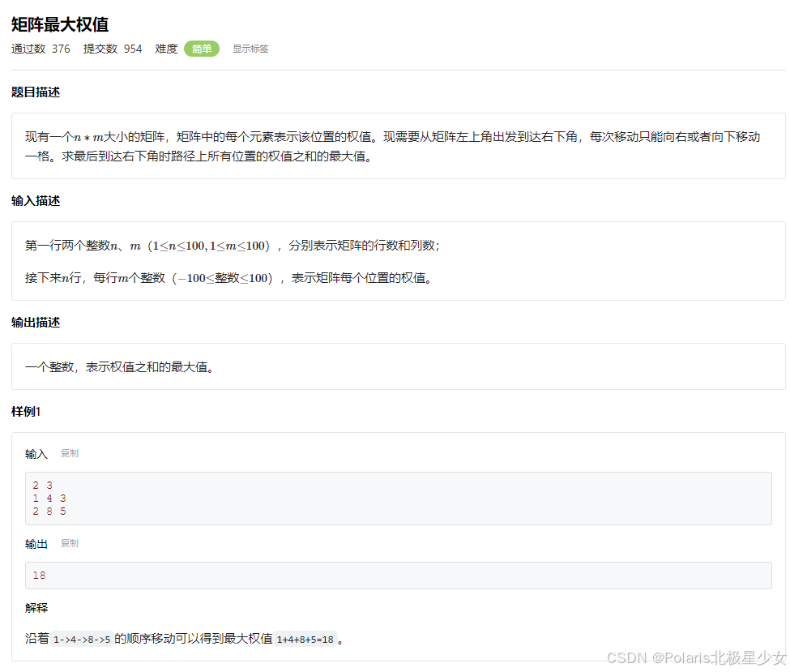The width and height of the screenshot is (790, 672).
Task: Click the 通过数 376 statistic
Action: point(41,49)
